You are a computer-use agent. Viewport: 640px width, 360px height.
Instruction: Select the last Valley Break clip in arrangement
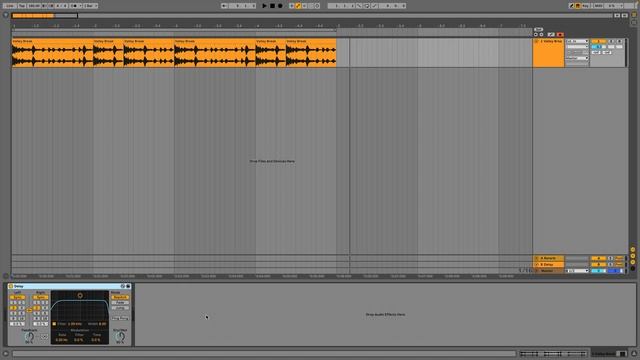click(x=311, y=53)
